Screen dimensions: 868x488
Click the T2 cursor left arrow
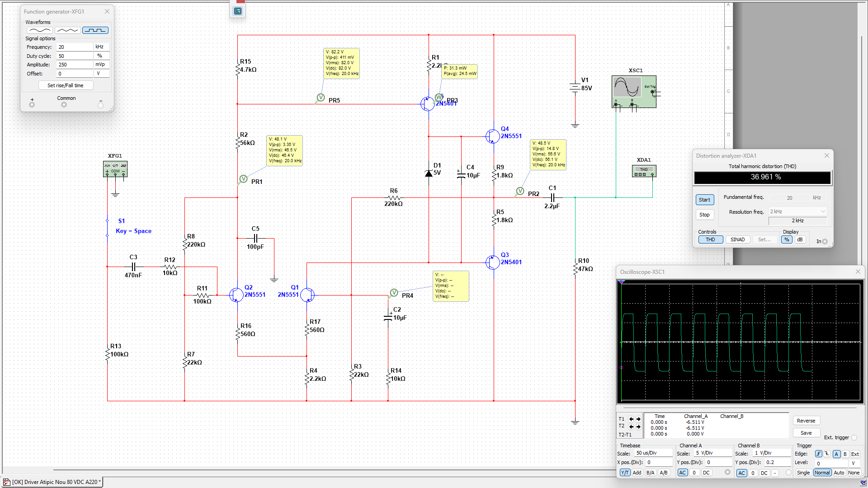coord(631,427)
